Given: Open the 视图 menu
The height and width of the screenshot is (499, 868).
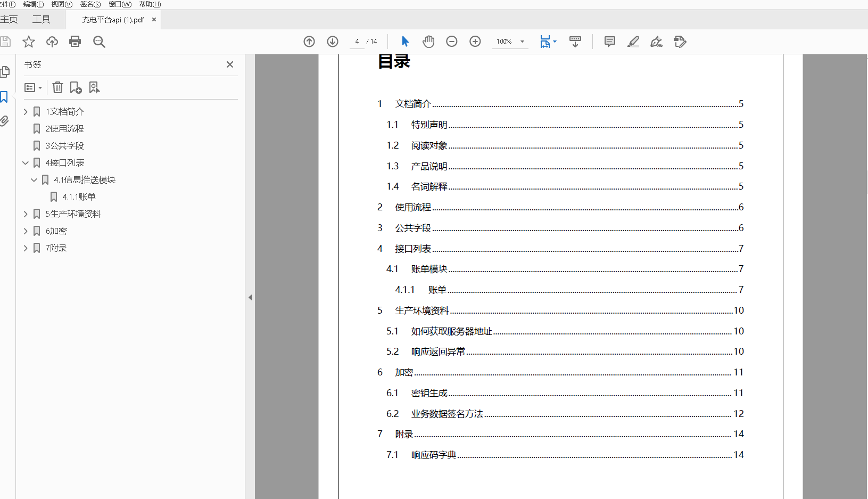Looking at the screenshot, I should pos(62,4).
